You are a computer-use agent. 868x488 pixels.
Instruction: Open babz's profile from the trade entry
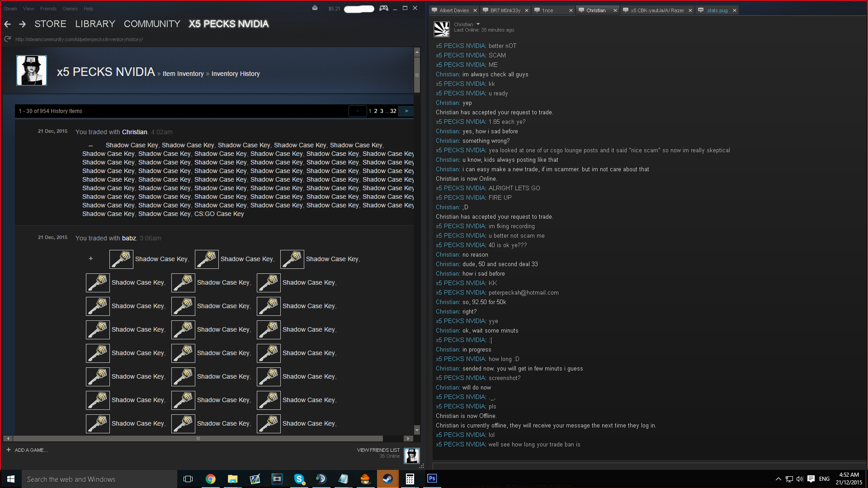pos(129,238)
